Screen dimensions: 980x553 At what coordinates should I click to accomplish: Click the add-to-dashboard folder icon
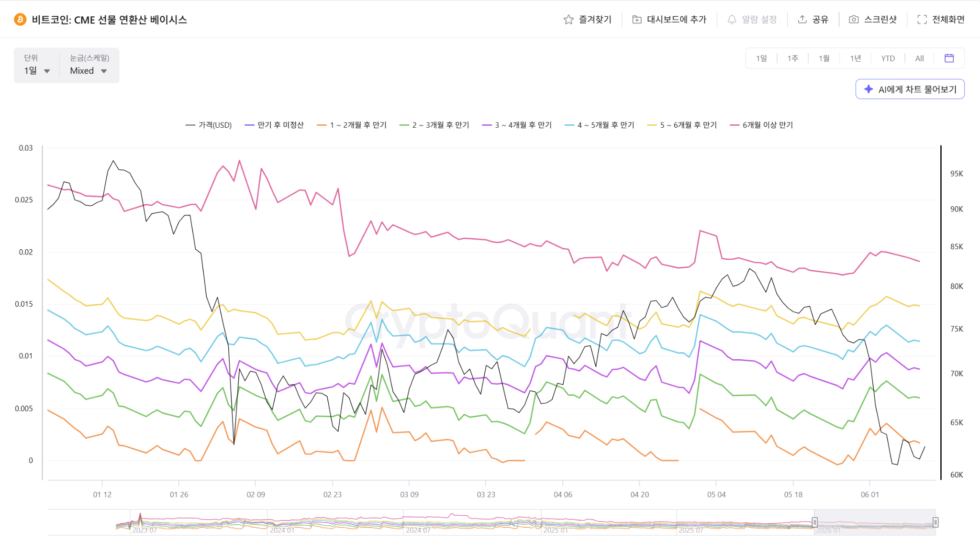point(637,20)
